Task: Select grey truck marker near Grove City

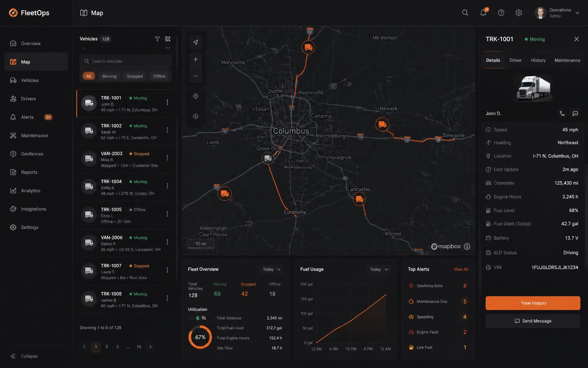Action: point(268,158)
